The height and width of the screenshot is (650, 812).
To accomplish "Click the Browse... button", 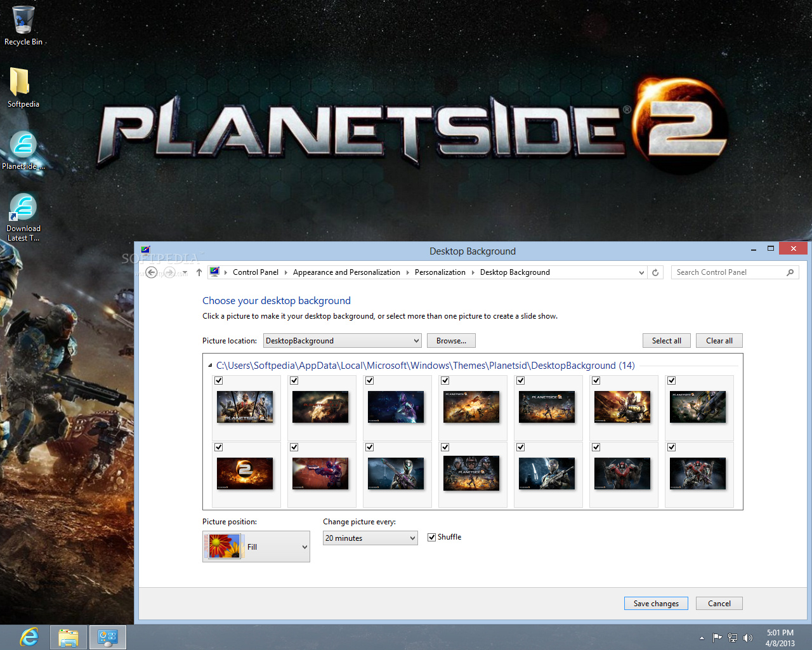I will click(451, 341).
